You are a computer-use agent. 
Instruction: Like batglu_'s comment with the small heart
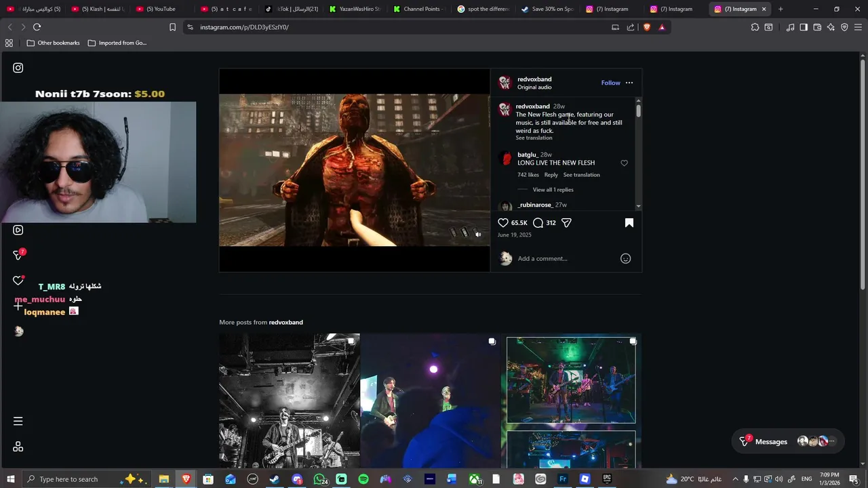coord(625,163)
